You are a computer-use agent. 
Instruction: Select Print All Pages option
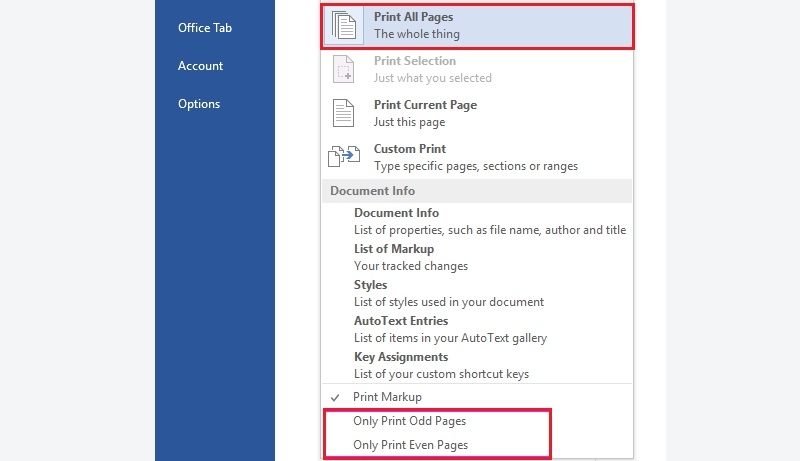pyautogui.click(x=477, y=25)
